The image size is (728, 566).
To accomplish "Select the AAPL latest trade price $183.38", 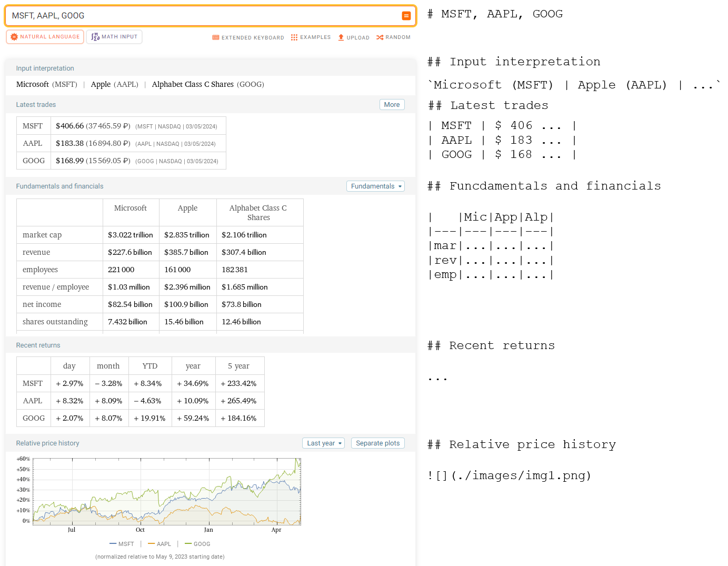I will click(x=70, y=143).
